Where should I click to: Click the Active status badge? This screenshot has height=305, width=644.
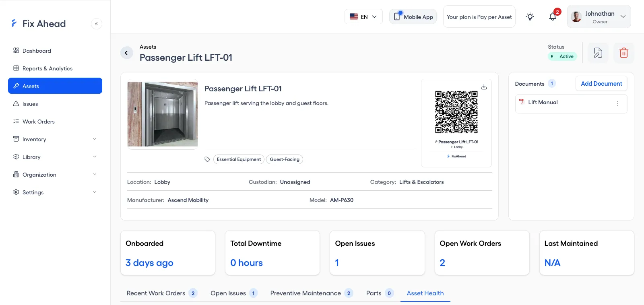click(563, 56)
